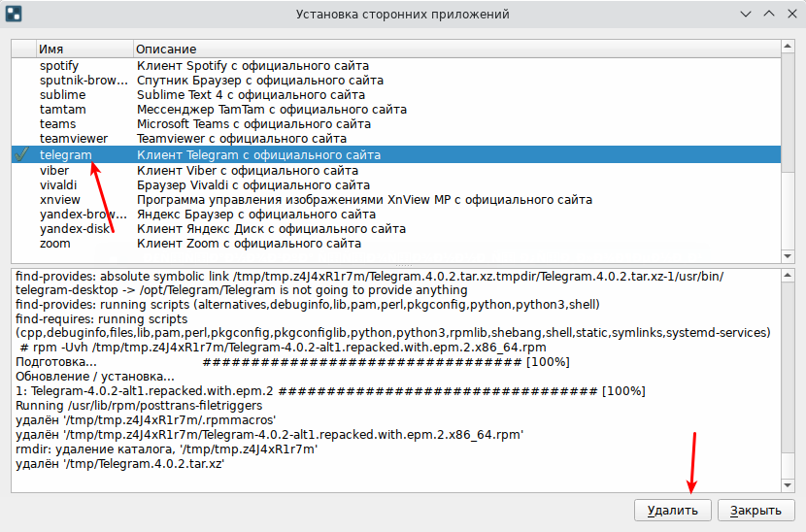Select the teamviewer entry
Viewport: 806px width, 532px height.
(x=396, y=138)
